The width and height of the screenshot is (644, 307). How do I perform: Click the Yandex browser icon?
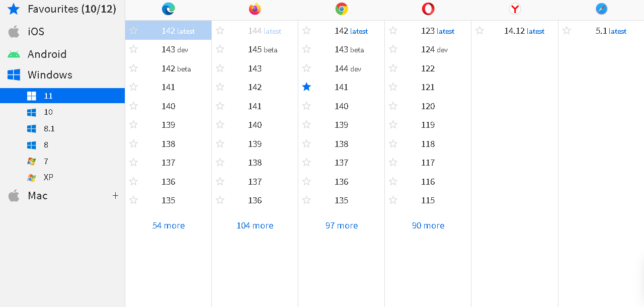point(514,9)
